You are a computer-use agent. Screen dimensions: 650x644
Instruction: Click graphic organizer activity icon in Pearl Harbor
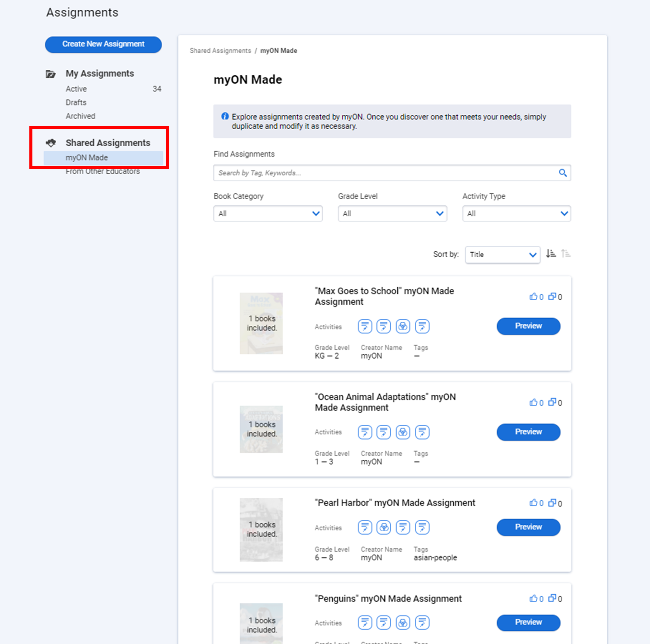pyautogui.click(x=384, y=527)
